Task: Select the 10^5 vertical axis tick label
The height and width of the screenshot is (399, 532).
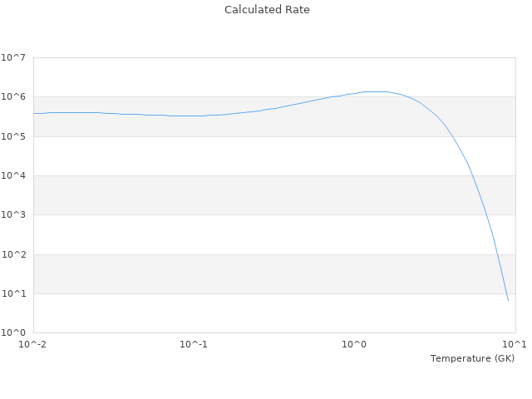Action: tap(13, 136)
